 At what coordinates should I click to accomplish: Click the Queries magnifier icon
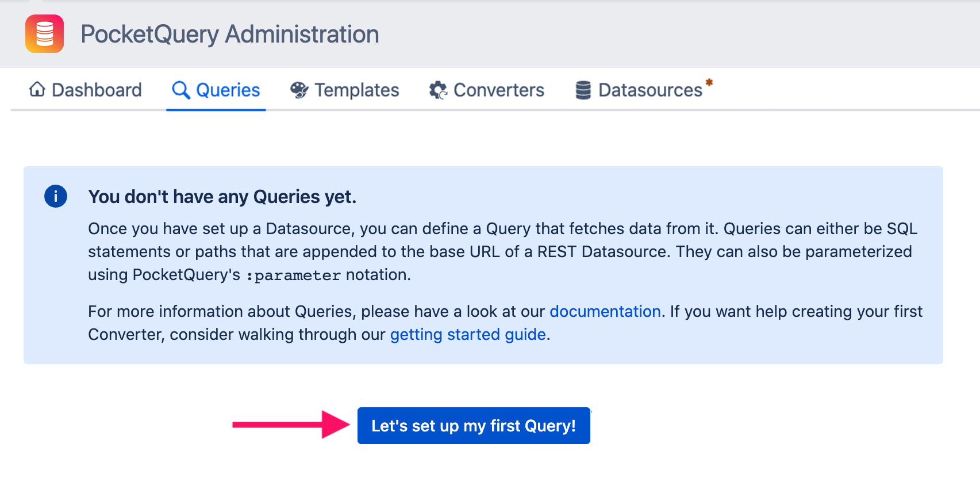coord(181,90)
